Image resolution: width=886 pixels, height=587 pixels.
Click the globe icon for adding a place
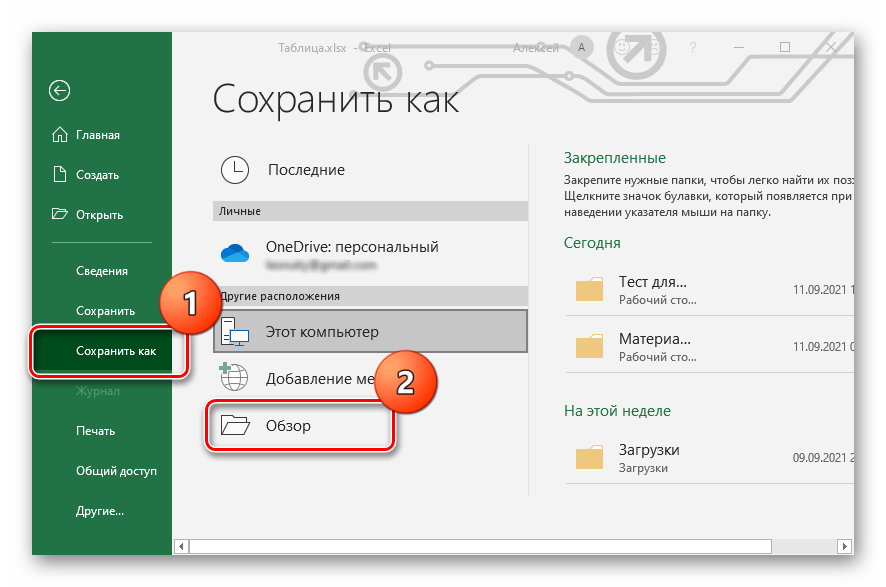tap(235, 379)
